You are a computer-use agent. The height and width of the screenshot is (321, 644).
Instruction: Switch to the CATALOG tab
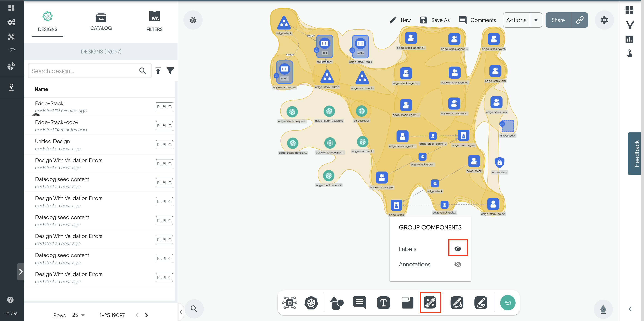101,22
